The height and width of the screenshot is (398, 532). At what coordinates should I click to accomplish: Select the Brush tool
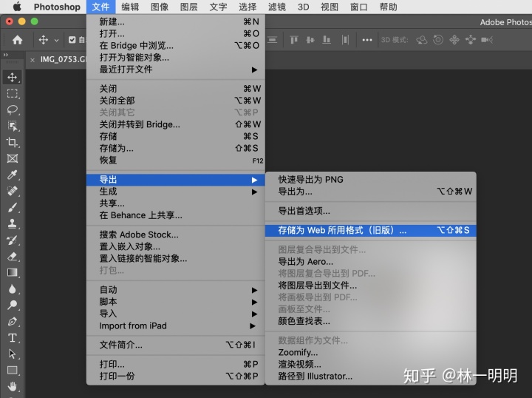13,207
